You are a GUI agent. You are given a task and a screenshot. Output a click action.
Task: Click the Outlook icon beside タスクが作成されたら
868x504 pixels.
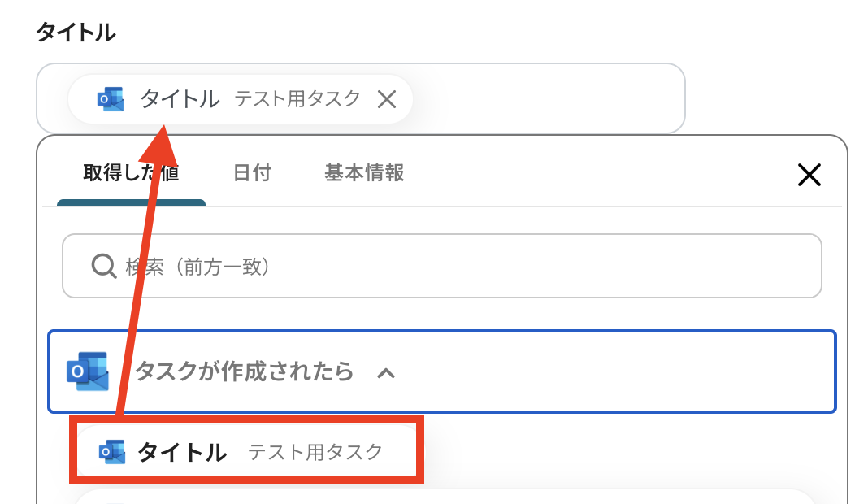[88, 371]
